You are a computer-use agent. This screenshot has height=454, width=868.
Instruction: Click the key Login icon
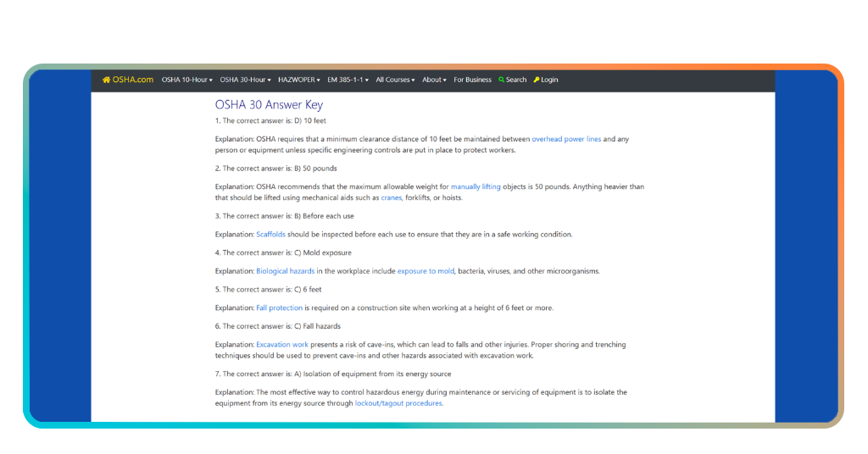click(x=537, y=80)
